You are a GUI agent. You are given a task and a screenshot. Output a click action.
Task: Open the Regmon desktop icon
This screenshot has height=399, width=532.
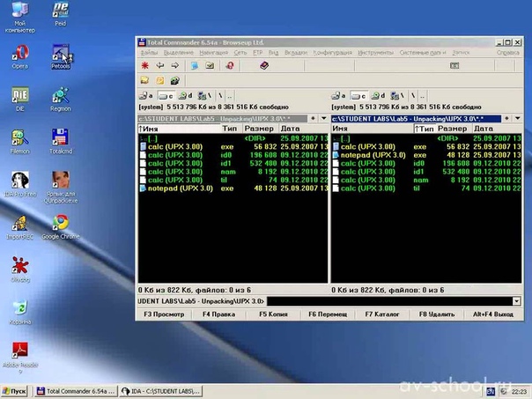pos(61,100)
